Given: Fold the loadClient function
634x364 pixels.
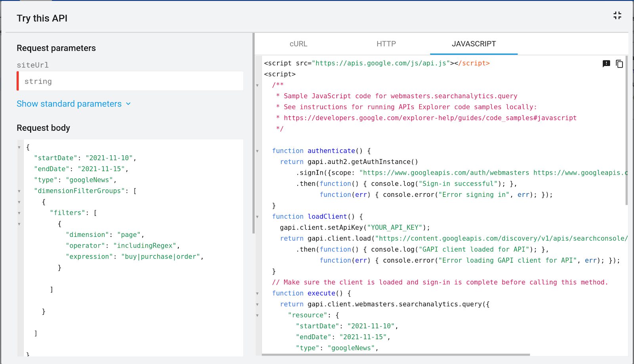Looking at the screenshot, I should (x=257, y=217).
